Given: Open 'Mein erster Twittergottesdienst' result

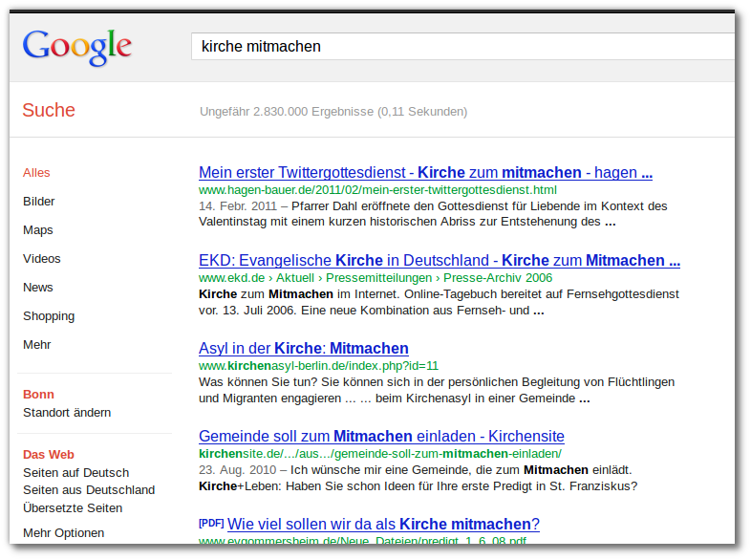Looking at the screenshot, I should pos(425,172).
